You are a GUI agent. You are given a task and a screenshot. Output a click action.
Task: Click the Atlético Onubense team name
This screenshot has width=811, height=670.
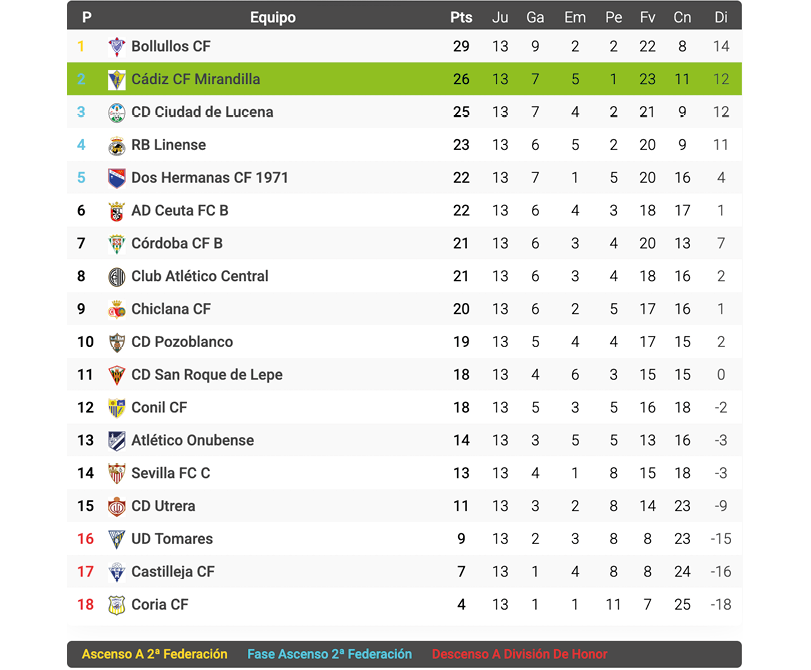coord(193,441)
